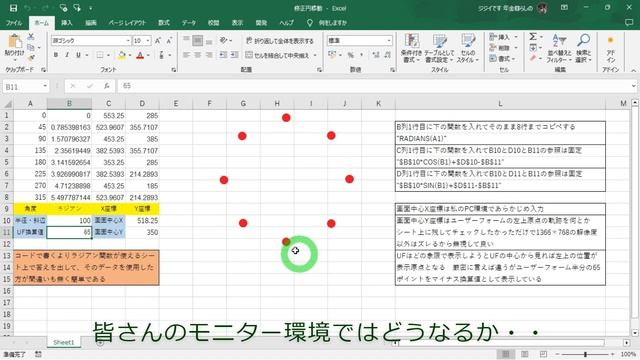Click the Fill Color bucket icon
Image resolution: width=640 pixels, height=360 pixels.
pyautogui.click(x=122, y=55)
